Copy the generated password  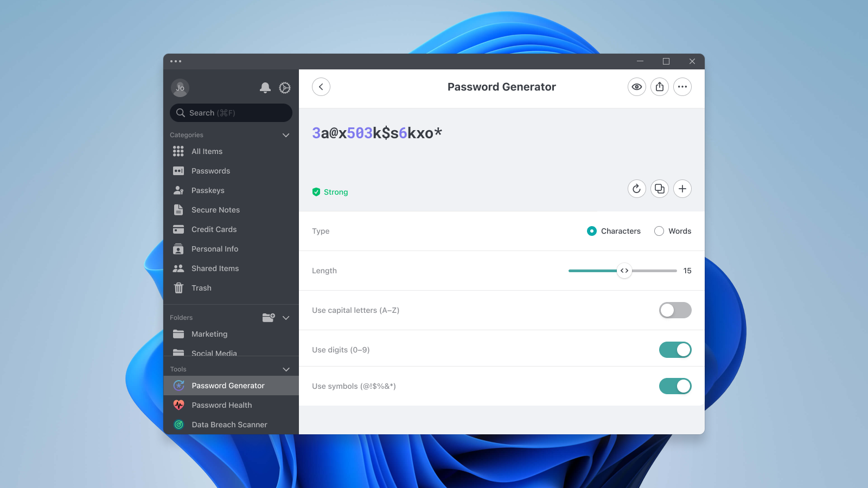659,189
